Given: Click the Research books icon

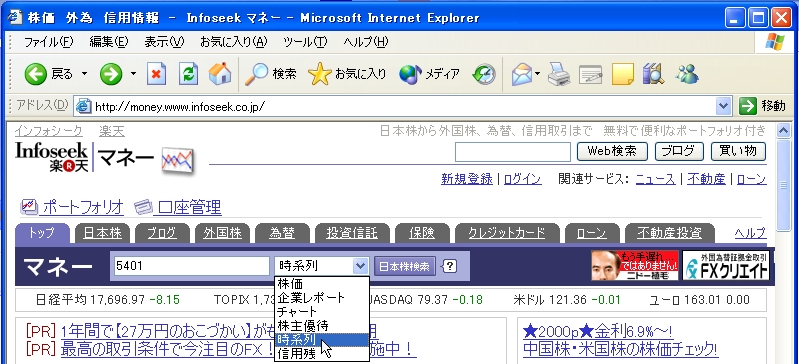Looking at the screenshot, I should 653,74.
